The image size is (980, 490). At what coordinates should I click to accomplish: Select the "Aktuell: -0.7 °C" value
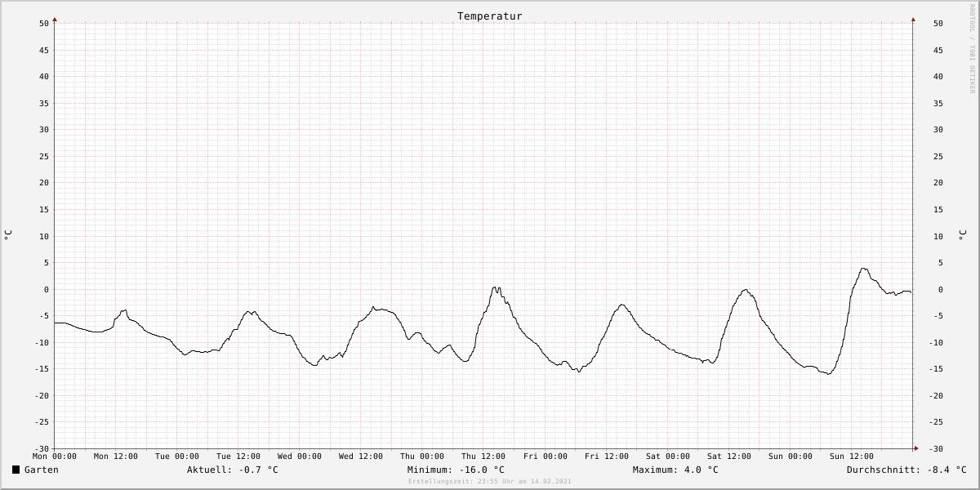point(232,470)
